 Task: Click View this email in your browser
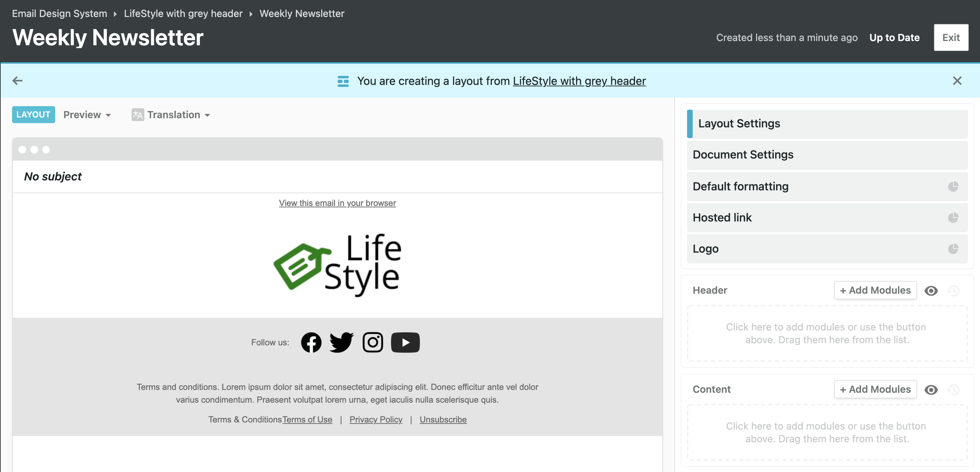pyautogui.click(x=337, y=203)
